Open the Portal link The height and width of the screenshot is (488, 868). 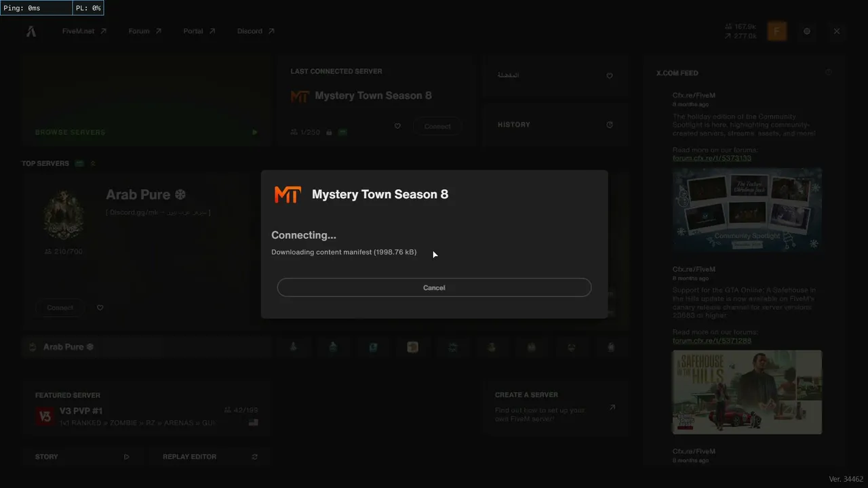click(x=199, y=31)
